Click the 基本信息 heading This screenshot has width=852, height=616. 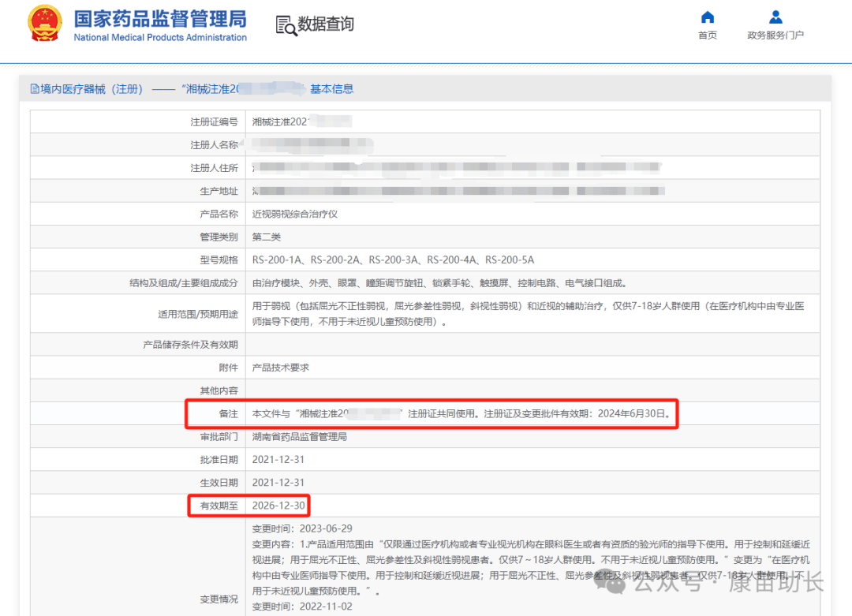point(331,89)
